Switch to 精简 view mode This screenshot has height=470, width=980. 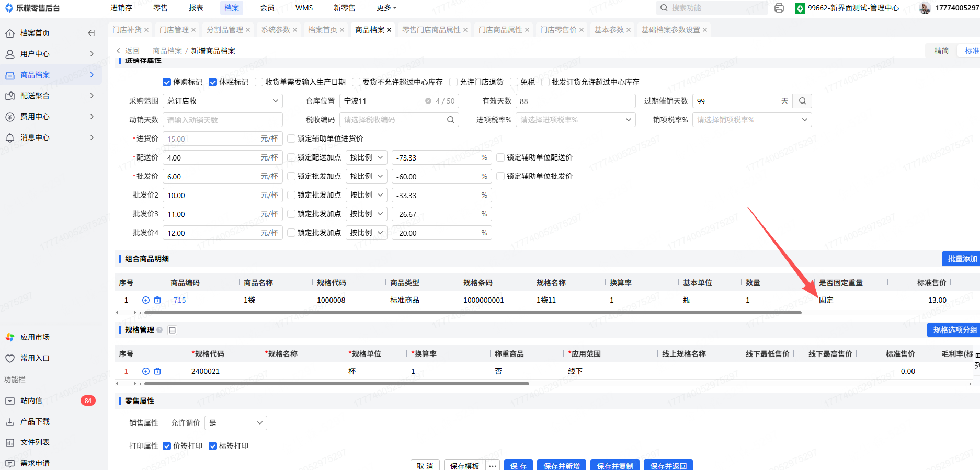tap(941, 51)
